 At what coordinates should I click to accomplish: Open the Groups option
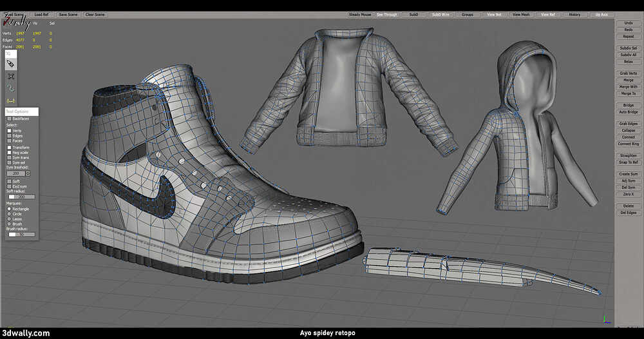coord(468,14)
